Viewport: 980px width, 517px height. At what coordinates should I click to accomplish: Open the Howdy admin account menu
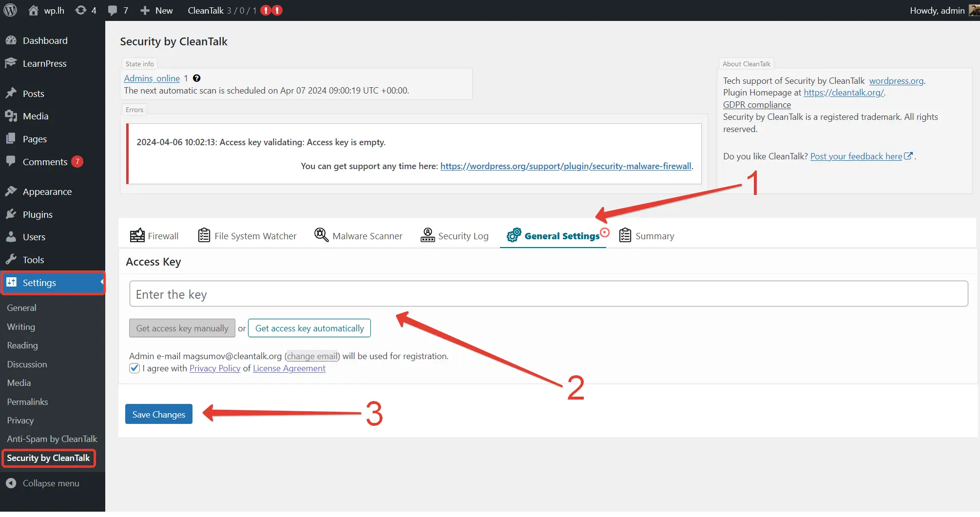click(x=937, y=10)
